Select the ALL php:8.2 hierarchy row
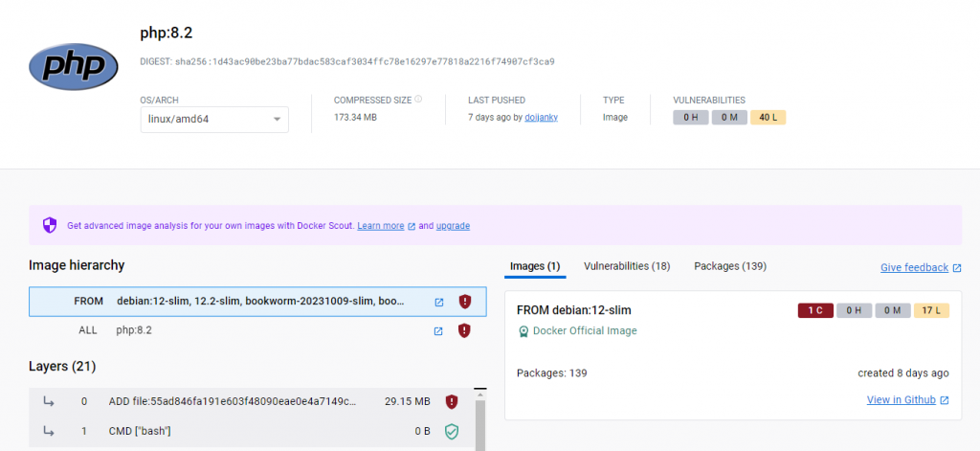980x451 pixels. point(257,330)
